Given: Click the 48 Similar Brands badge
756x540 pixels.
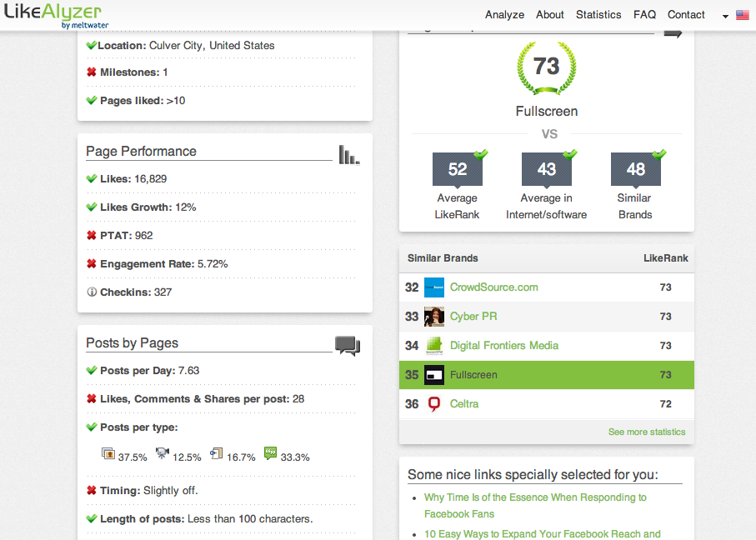Looking at the screenshot, I should click(x=635, y=169).
